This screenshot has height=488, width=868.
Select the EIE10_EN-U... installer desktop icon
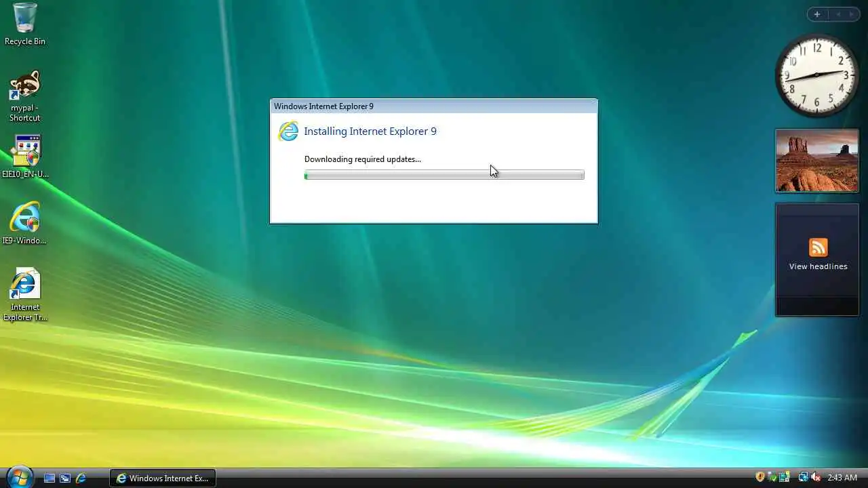[x=25, y=157]
